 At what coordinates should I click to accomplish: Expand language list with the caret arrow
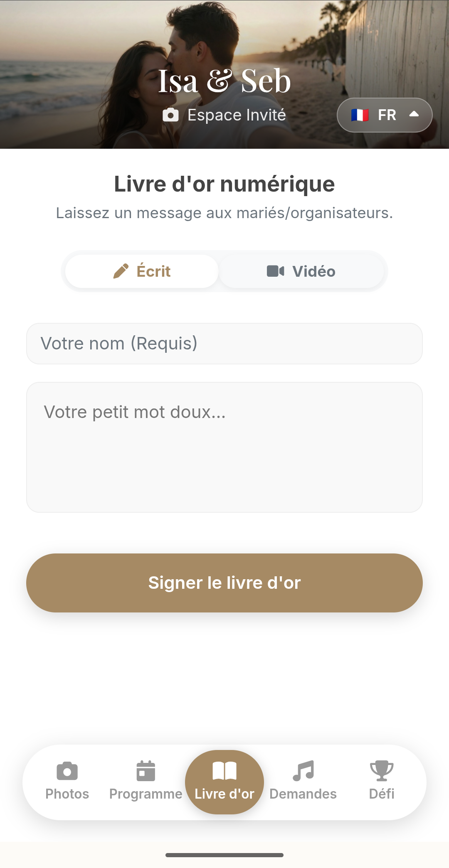click(414, 114)
